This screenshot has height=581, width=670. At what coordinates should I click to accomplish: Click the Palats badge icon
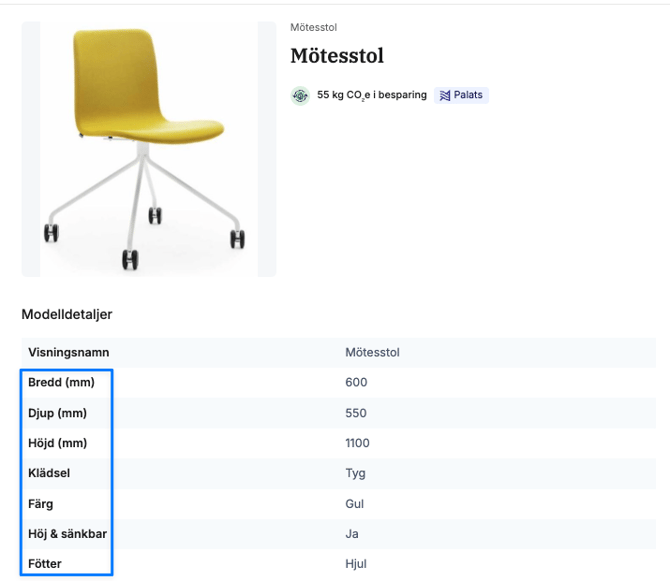[445, 96]
